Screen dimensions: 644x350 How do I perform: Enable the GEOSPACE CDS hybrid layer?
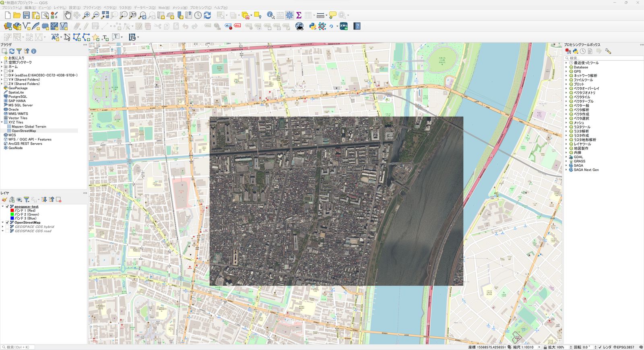click(7, 227)
